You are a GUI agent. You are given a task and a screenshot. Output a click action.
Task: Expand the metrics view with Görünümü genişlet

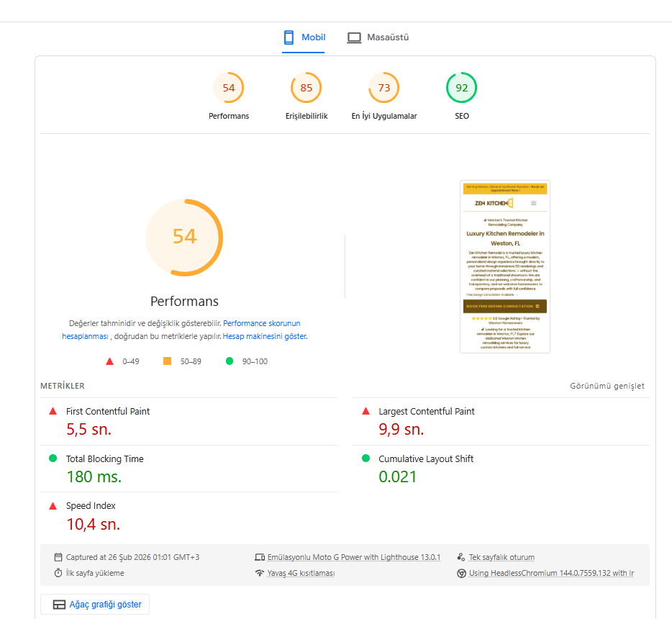point(607,386)
